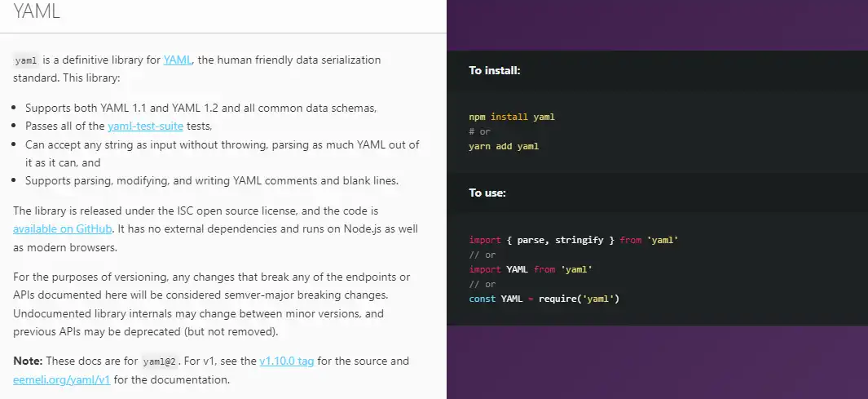Click the 'import { parse, stringify }' code line
The image size is (868, 399).
pyautogui.click(x=574, y=240)
